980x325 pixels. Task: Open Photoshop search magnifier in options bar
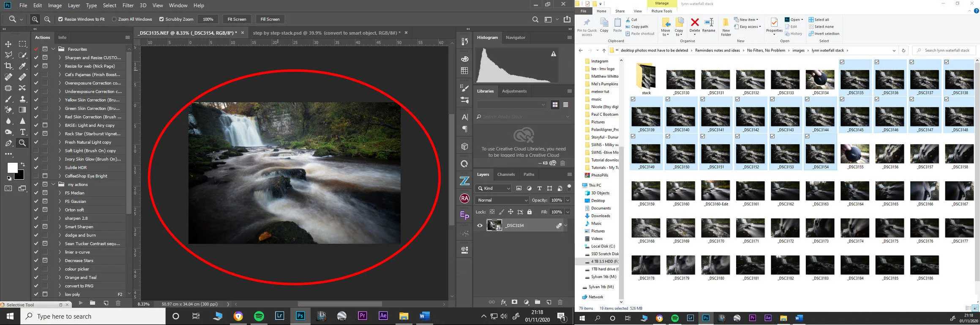click(535, 19)
